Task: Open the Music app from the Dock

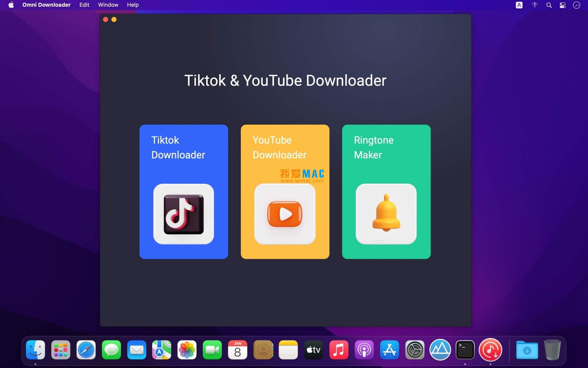Action: point(339,350)
